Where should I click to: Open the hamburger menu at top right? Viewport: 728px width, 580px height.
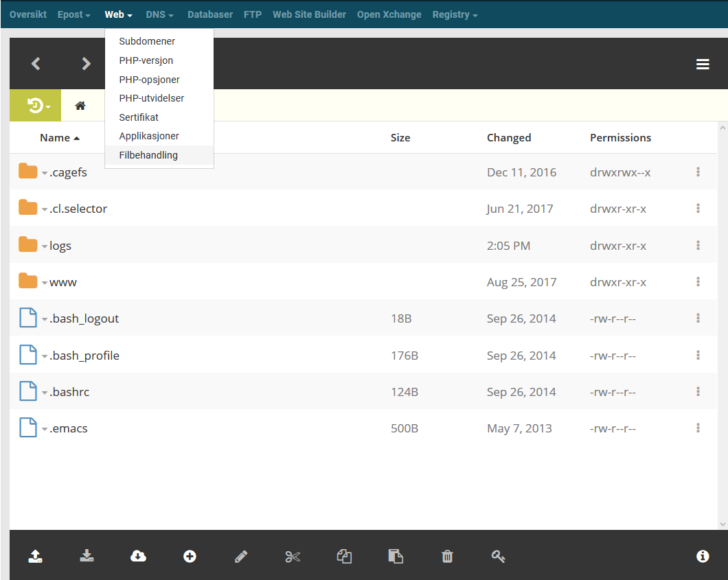[703, 64]
